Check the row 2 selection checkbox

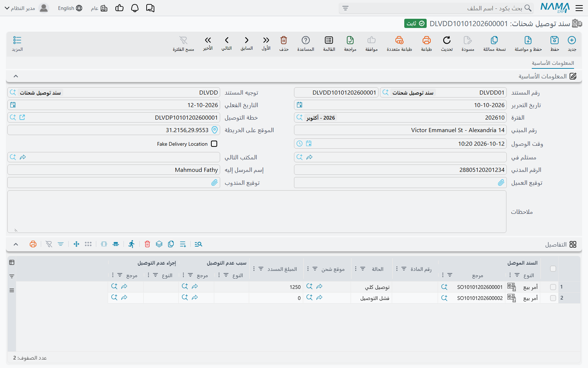coord(553,298)
